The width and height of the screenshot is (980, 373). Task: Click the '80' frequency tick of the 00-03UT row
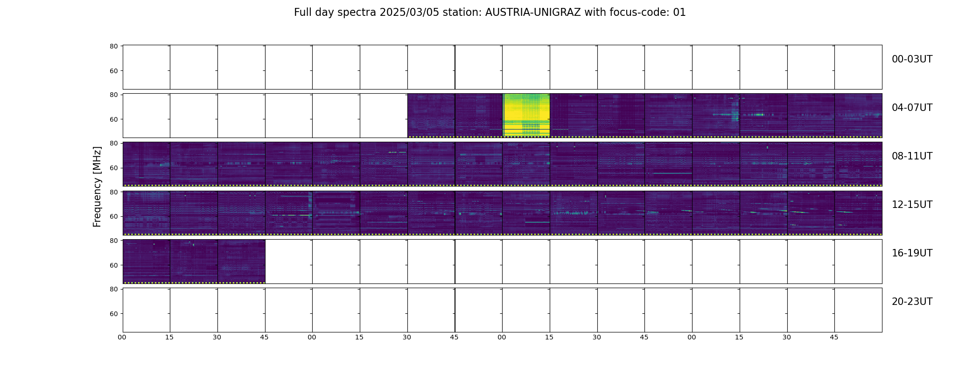113,46
